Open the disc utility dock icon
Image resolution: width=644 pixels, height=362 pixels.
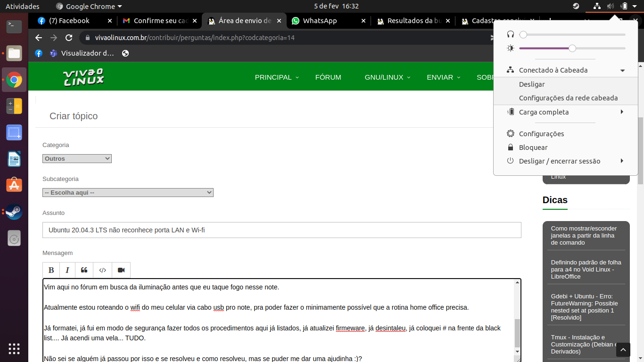(x=14, y=239)
